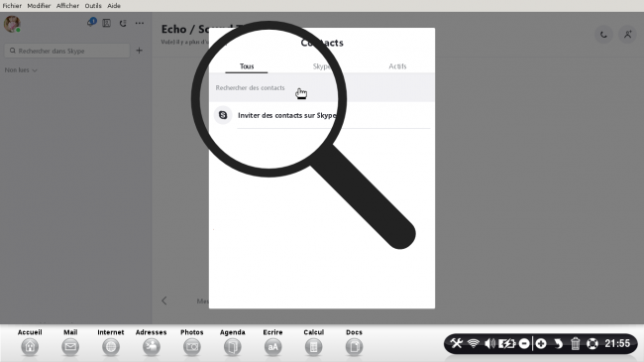The height and width of the screenshot is (362, 644).
Task: Switch to the Skype contacts tab
Action: [x=322, y=66]
